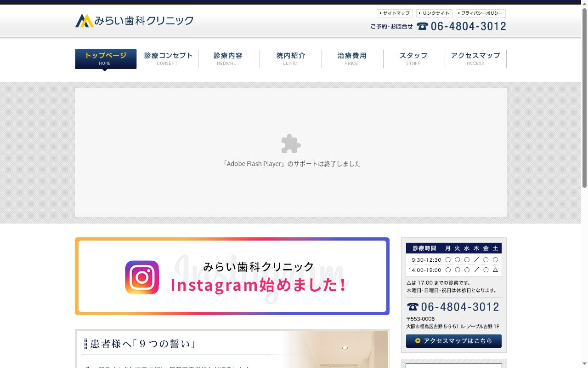
Task: Click the みらい歯科クリニック logo
Action: click(x=134, y=21)
